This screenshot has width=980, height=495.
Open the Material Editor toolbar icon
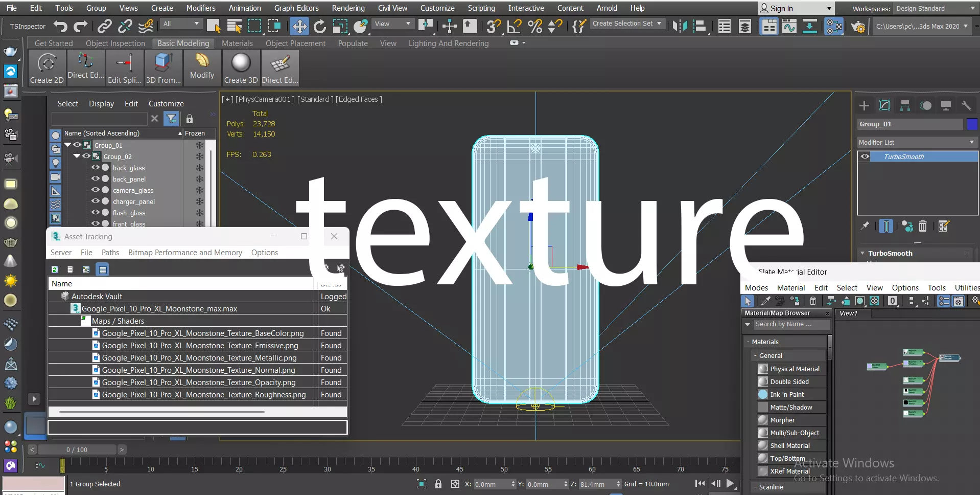pos(834,26)
